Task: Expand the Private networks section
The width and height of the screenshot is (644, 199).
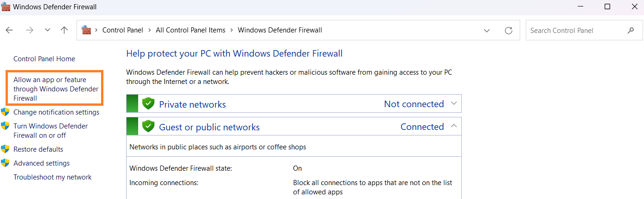Action: coord(454,103)
